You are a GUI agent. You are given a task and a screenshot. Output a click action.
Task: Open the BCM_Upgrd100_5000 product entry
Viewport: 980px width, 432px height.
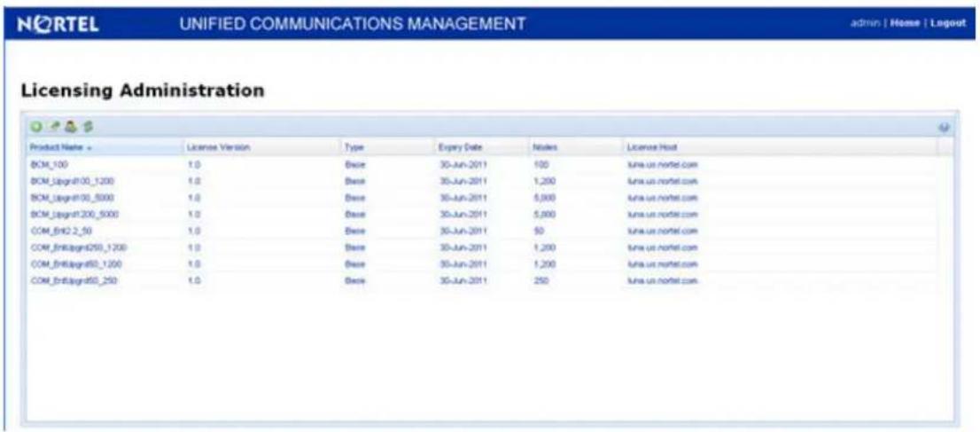(72, 197)
